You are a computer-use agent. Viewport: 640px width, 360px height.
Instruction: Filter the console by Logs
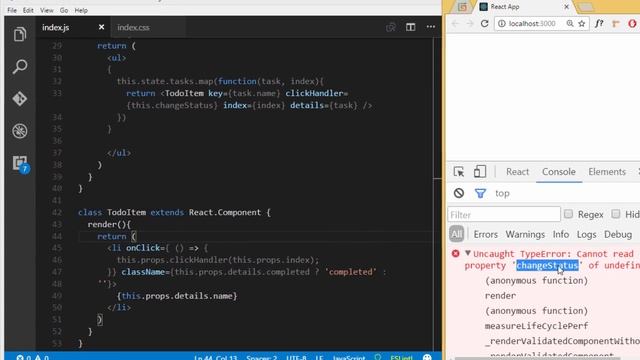[587, 235]
